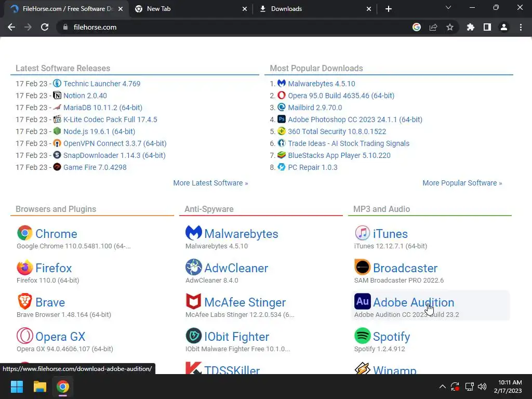The height and width of the screenshot is (399, 532).
Task: Open File Explorer from the taskbar
Action: pyautogui.click(x=39, y=387)
